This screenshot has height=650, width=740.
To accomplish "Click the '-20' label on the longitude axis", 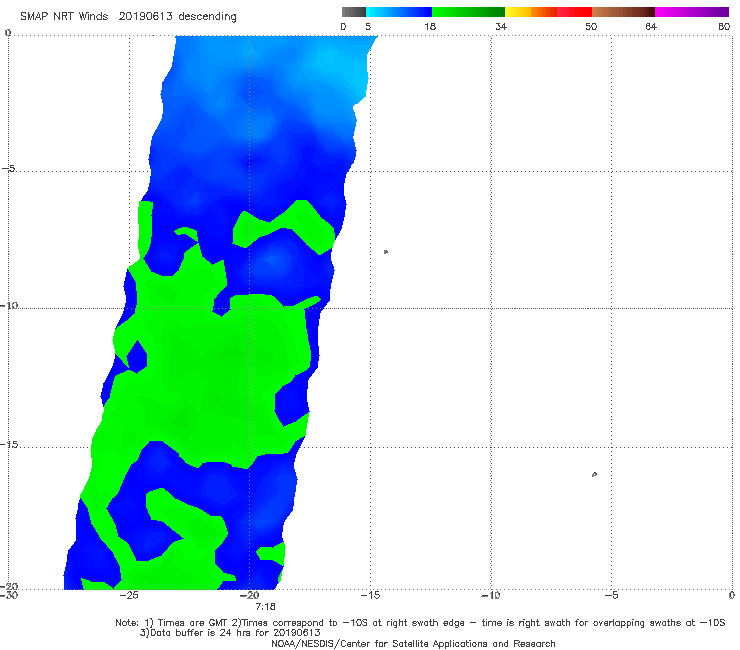I will click(249, 595).
